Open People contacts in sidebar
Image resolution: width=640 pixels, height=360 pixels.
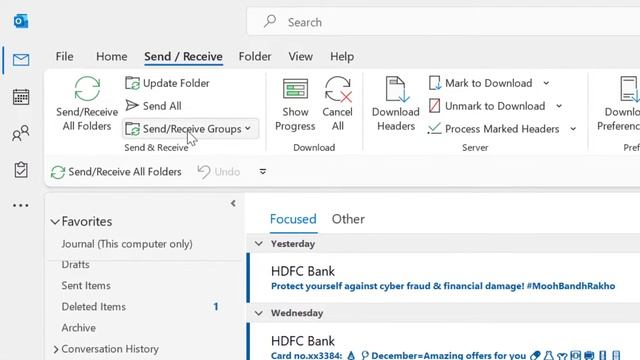tap(21, 133)
